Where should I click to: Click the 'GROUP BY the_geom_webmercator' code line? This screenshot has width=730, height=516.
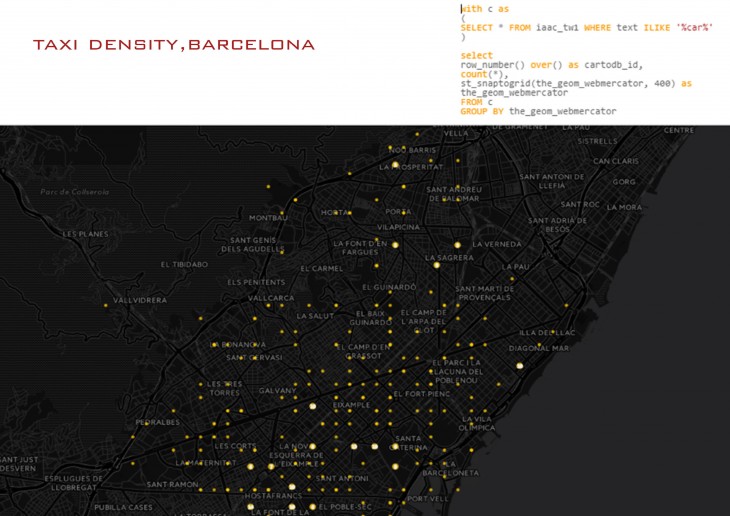click(x=538, y=111)
